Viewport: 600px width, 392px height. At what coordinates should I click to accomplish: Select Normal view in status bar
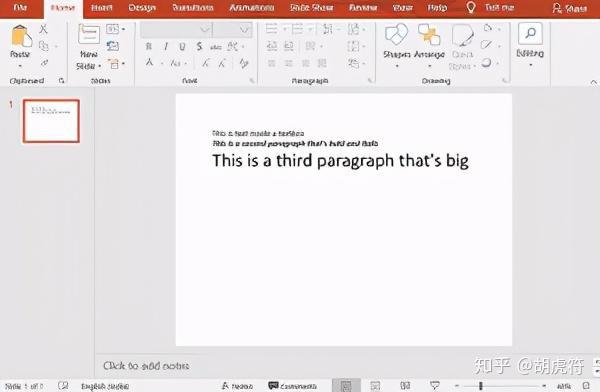[346, 385]
